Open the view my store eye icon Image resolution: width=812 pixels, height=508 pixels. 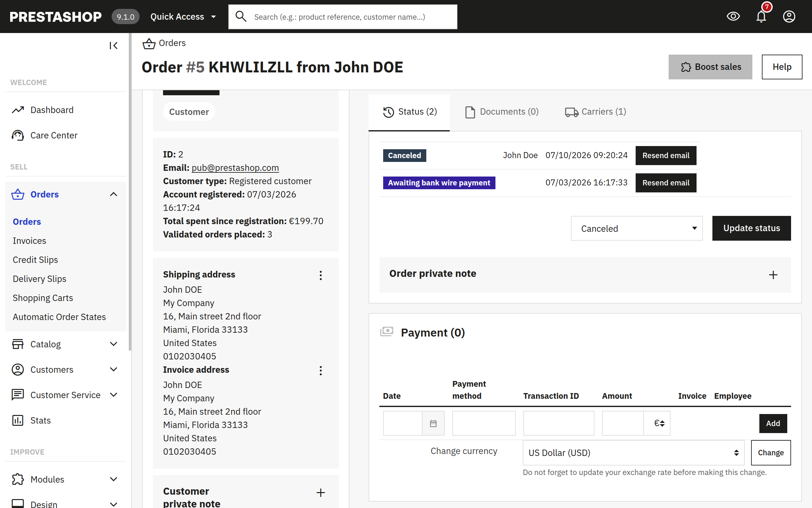coord(733,16)
